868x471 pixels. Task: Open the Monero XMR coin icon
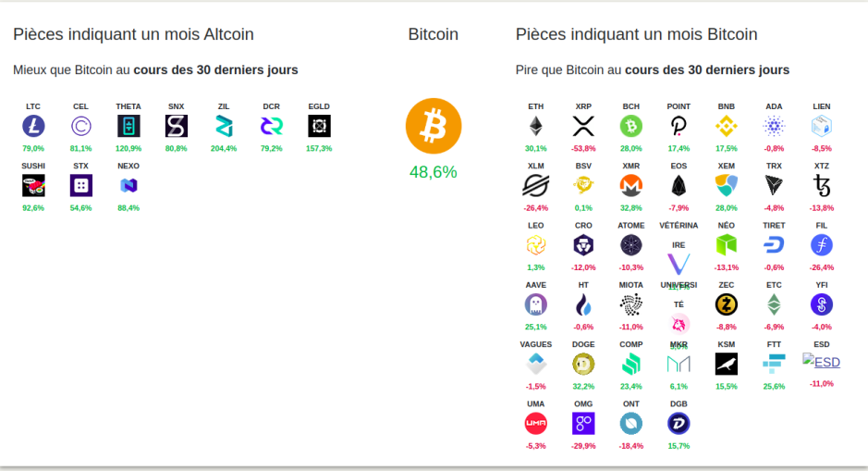[x=631, y=186]
